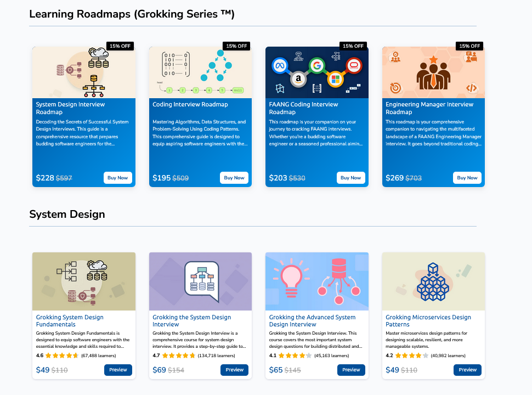532x395 pixels.
Task: Buy the Coding Interview Roadmap
Action: (234, 178)
